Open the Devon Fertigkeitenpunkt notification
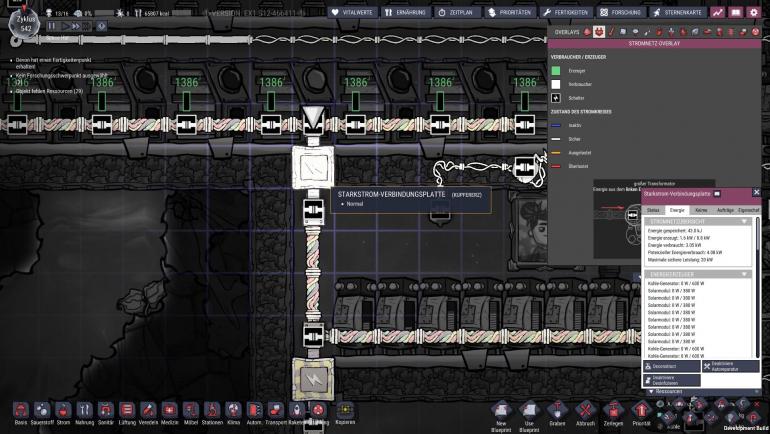Viewport: 770px width, 434px height. (x=52, y=63)
